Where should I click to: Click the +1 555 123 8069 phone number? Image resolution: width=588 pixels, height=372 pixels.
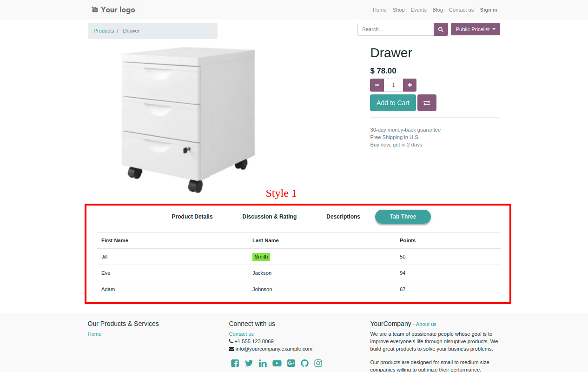254,341
